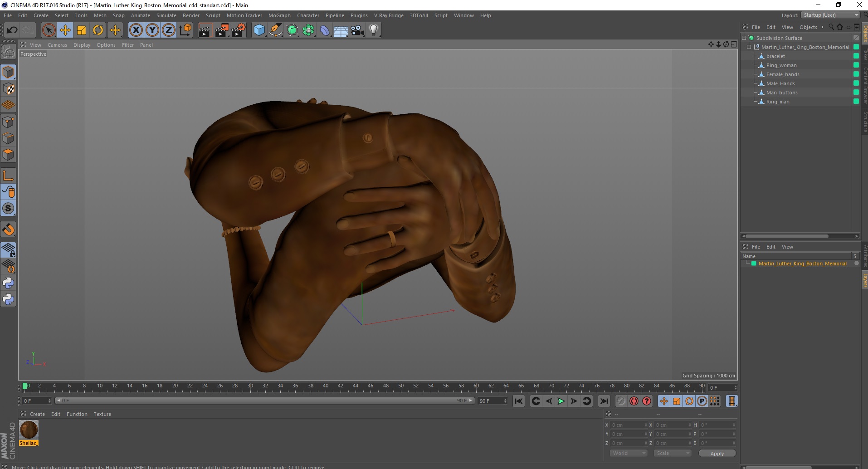The width and height of the screenshot is (868, 469).
Task: Click frame 44 on timeline ruler
Action: pyautogui.click(x=356, y=386)
